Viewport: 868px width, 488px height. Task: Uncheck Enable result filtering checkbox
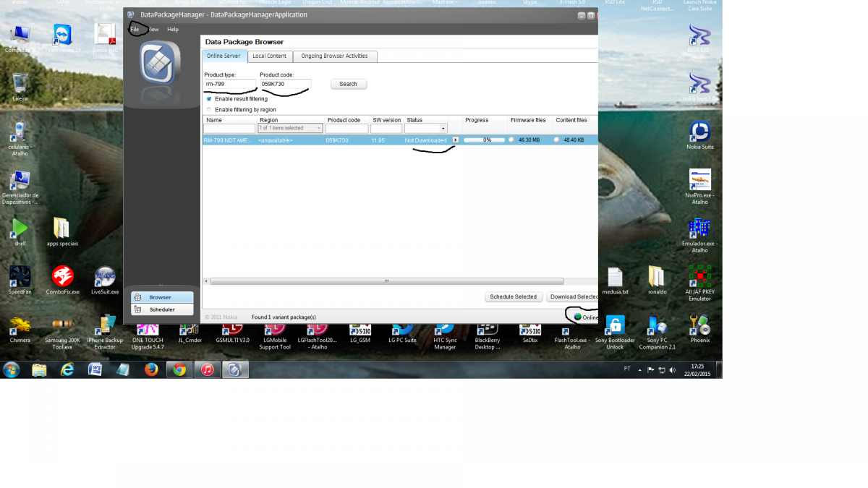(x=209, y=98)
